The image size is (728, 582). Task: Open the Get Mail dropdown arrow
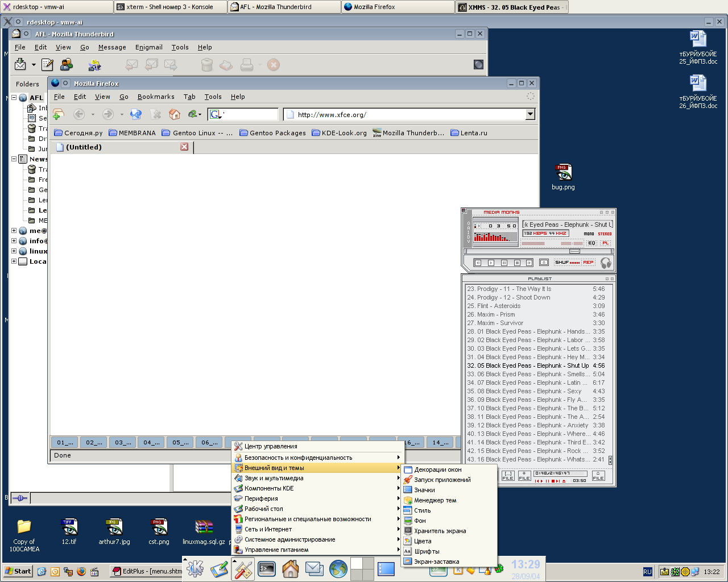pyautogui.click(x=34, y=65)
